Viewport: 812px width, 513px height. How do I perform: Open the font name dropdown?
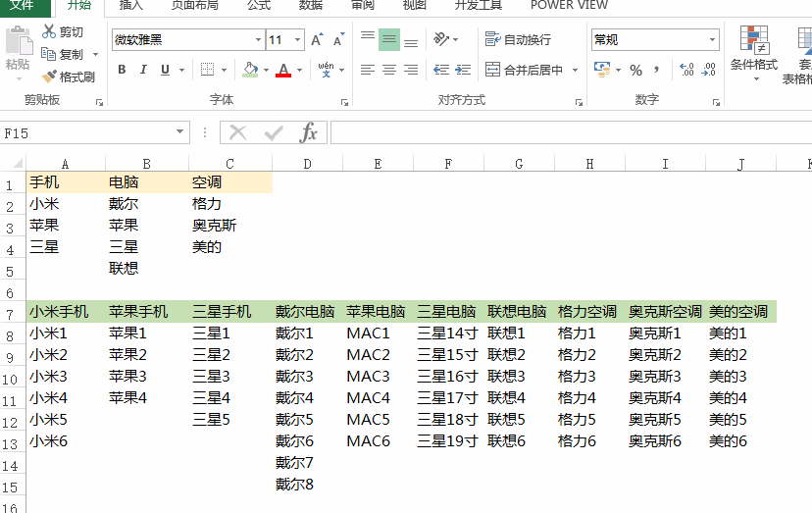click(258, 40)
